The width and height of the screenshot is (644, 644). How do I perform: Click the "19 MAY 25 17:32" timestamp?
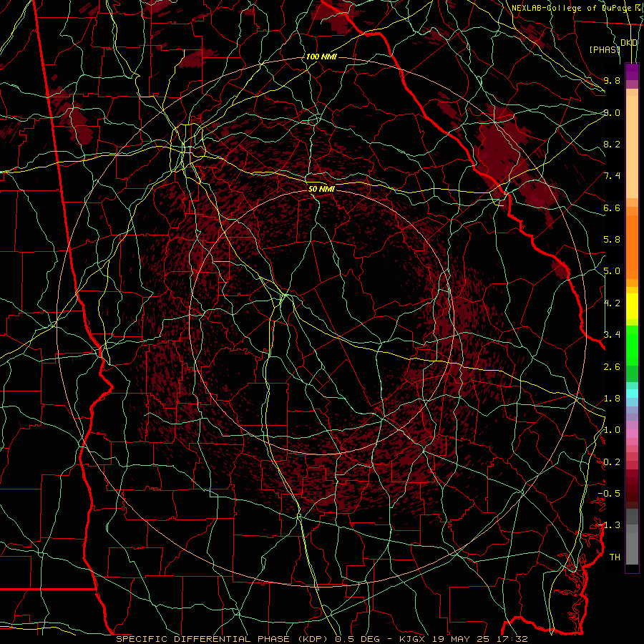481,639
